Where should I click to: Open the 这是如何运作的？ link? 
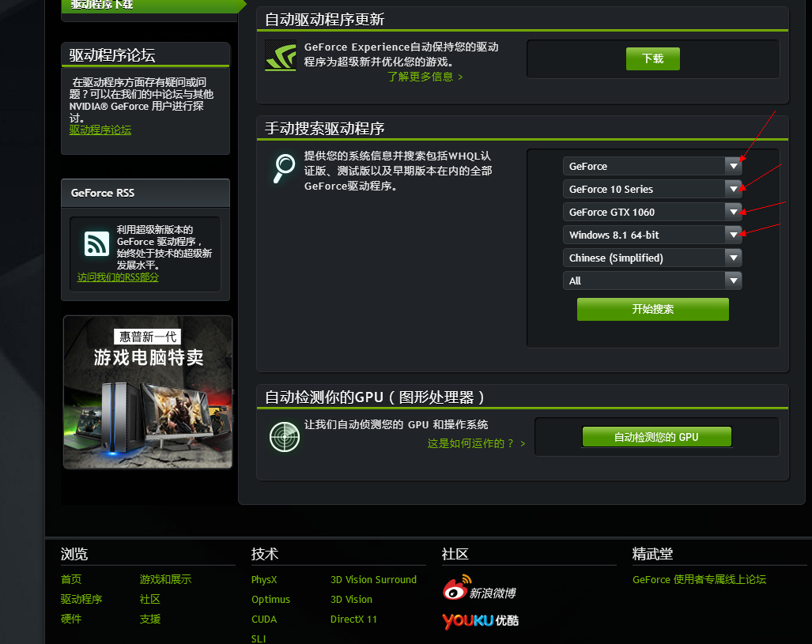click(x=477, y=443)
